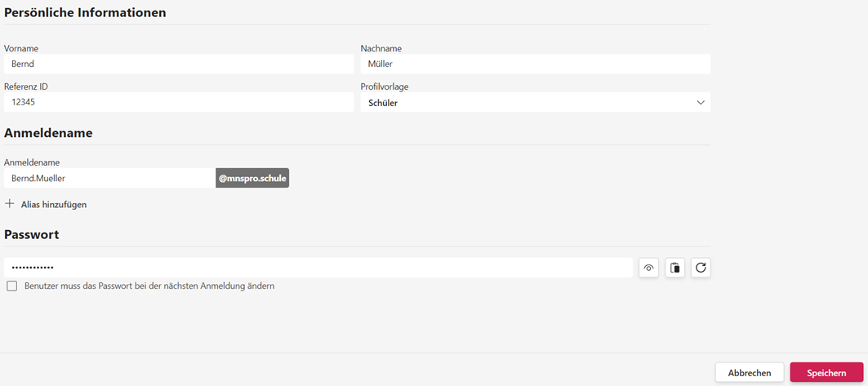Select the Referenz ID field showing 12345
Screen dimensions: 868x386
click(179, 102)
